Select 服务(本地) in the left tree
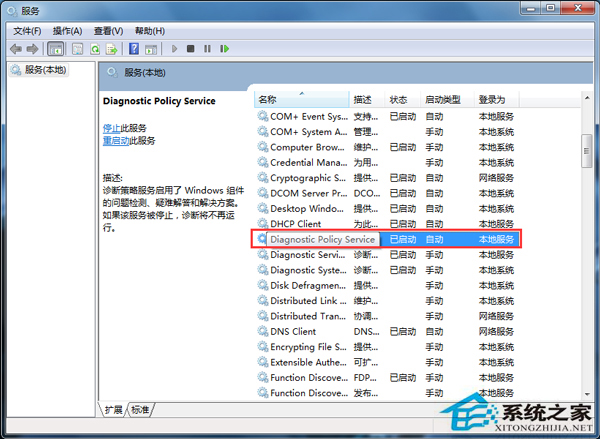Viewport: 600px width, 439px height. (39, 70)
